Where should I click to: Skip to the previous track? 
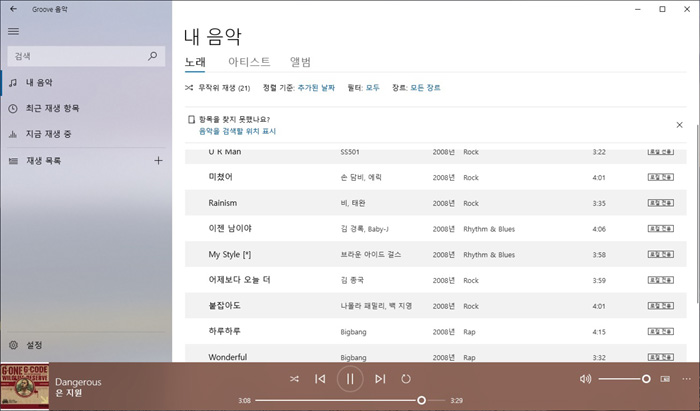click(x=320, y=379)
